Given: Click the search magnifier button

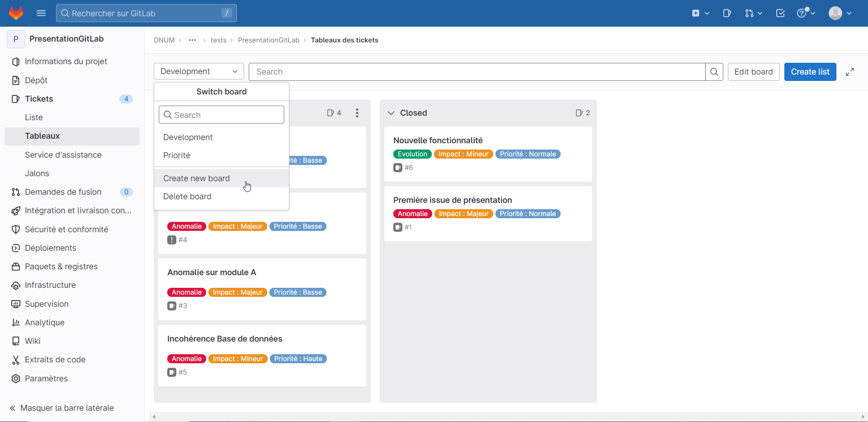Looking at the screenshot, I should pyautogui.click(x=714, y=72).
